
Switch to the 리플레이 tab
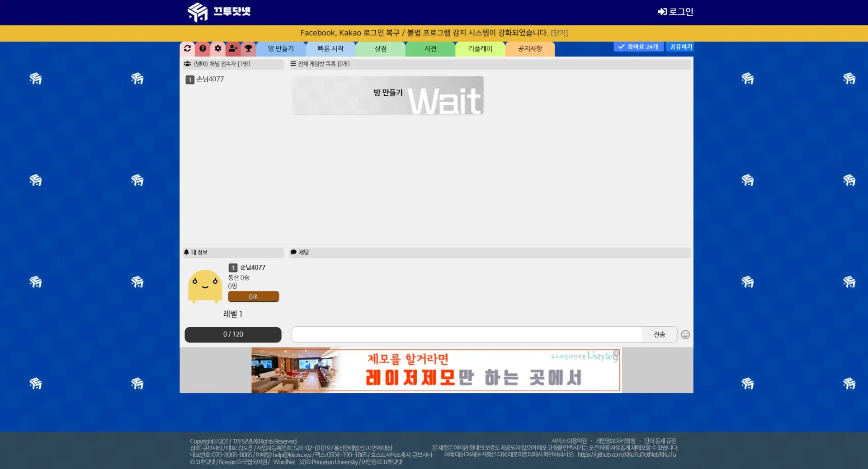[x=480, y=49]
